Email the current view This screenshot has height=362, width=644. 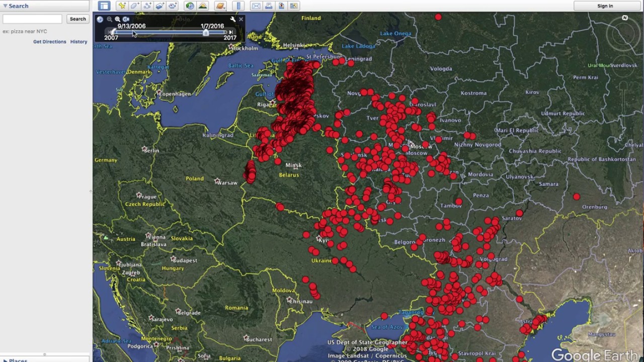pos(256,6)
